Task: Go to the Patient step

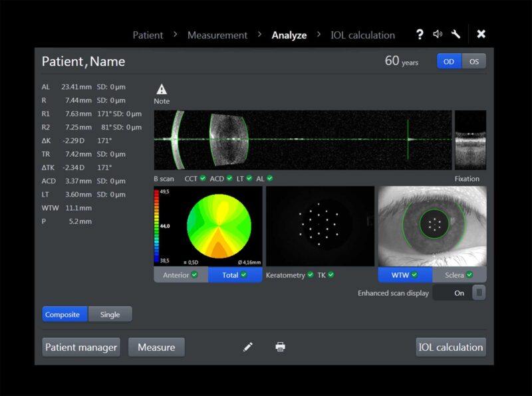Action: coord(148,35)
